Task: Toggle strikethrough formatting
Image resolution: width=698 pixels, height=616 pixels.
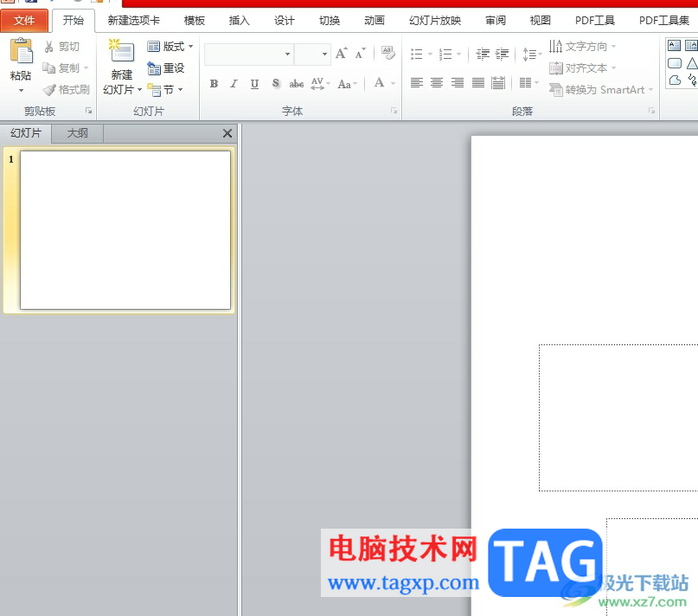Action: point(297,83)
